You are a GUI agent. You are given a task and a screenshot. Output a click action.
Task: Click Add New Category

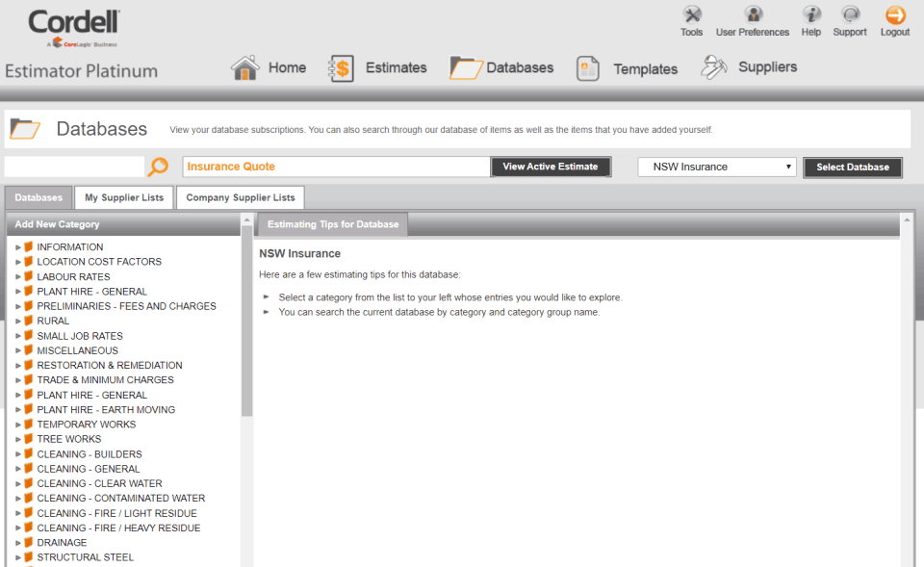point(57,224)
